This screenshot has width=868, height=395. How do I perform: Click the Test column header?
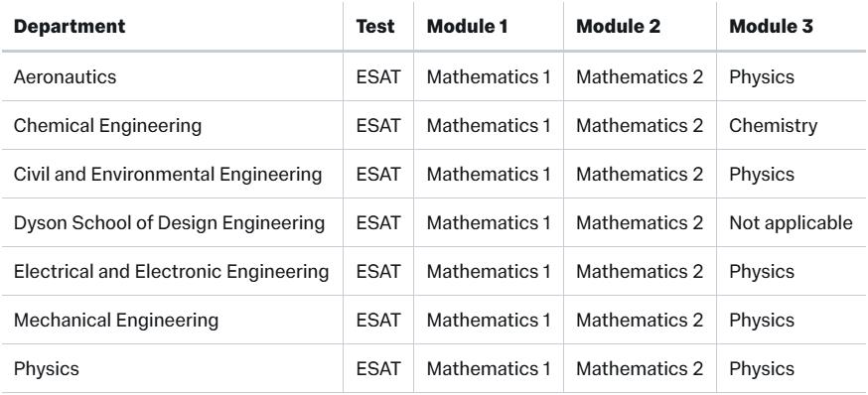(x=375, y=27)
